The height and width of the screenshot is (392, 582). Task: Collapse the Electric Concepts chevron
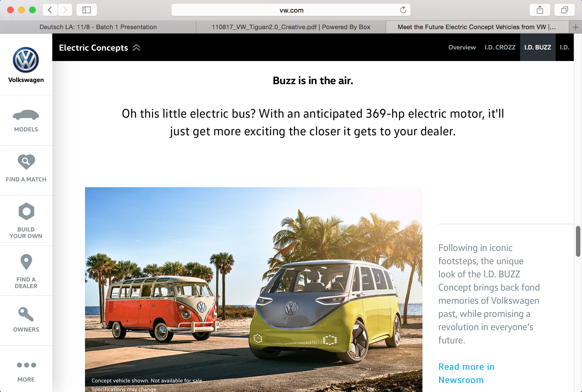tap(136, 48)
